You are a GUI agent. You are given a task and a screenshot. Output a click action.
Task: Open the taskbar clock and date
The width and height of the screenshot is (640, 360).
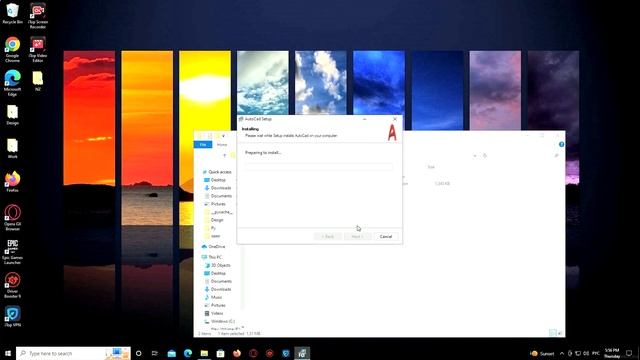click(612, 353)
